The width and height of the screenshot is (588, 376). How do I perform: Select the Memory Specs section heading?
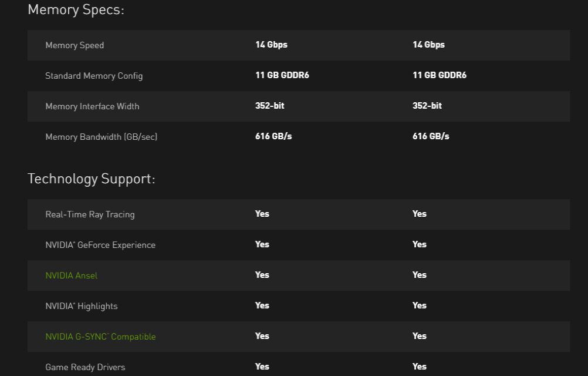(x=76, y=10)
